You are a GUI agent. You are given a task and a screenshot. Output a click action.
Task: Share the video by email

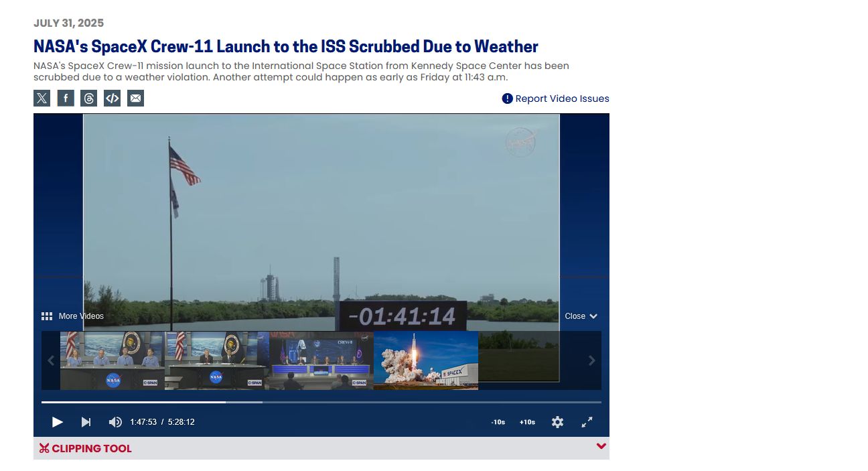(x=135, y=98)
